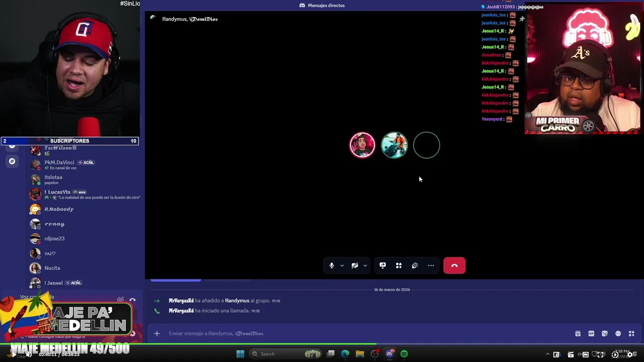Image resolution: width=644 pixels, height=362 pixels.
Task: Hang up the call with red button
Action: click(x=454, y=265)
